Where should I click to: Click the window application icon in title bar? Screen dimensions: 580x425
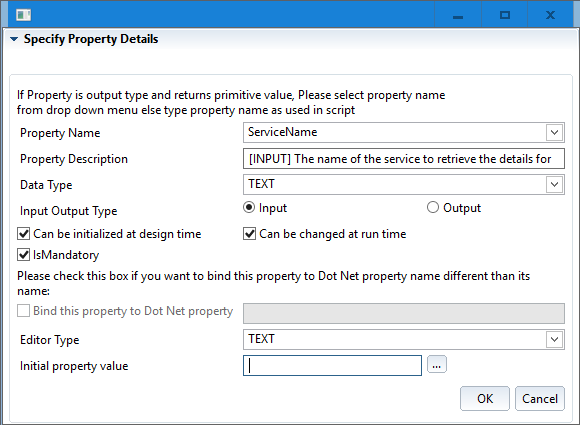(x=24, y=15)
